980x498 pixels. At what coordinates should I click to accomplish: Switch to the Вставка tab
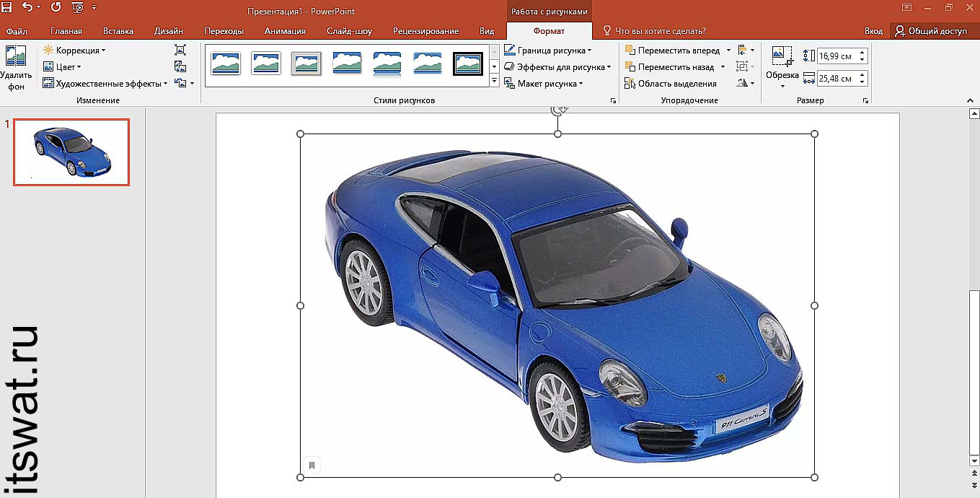click(118, 31)
